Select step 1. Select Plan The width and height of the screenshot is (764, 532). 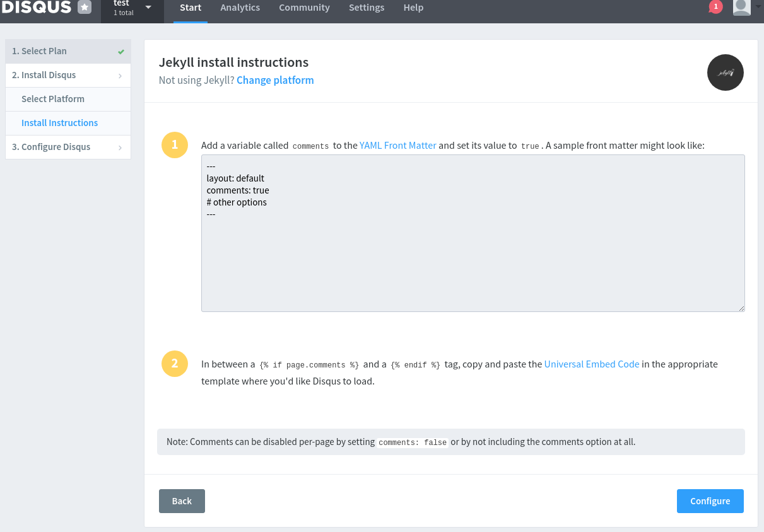tap(68, 51)
